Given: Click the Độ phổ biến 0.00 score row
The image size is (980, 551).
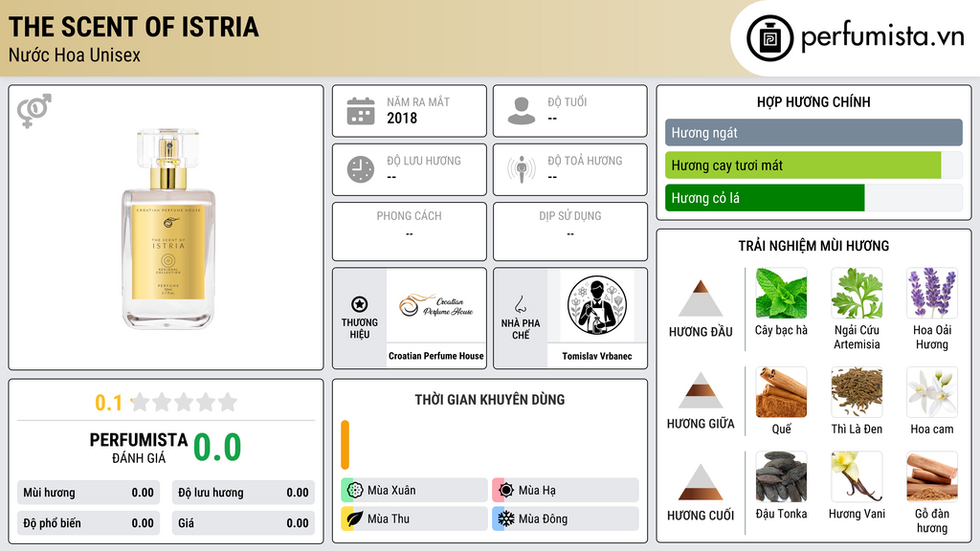Looking at the screenshot, I should (88, 523).
